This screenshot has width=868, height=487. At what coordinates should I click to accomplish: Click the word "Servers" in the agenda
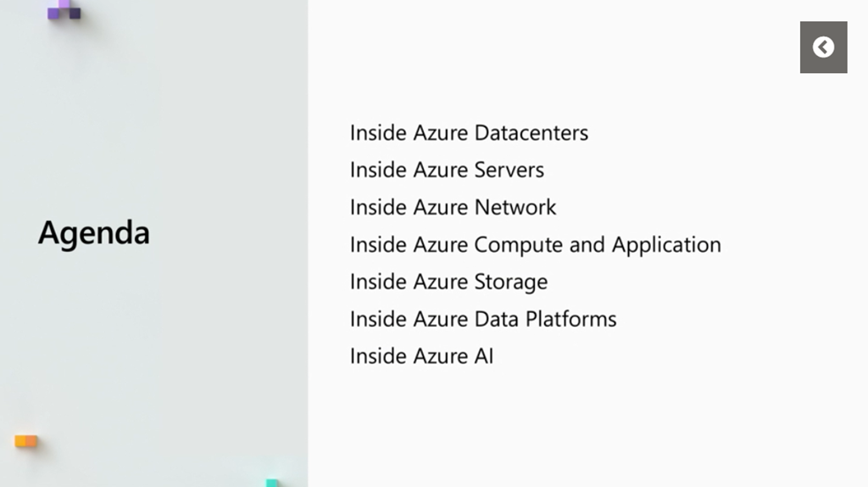pyautogui.click(x=509, y=171)
